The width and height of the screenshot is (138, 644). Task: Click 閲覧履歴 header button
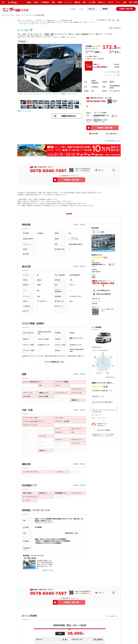(105, 9)
